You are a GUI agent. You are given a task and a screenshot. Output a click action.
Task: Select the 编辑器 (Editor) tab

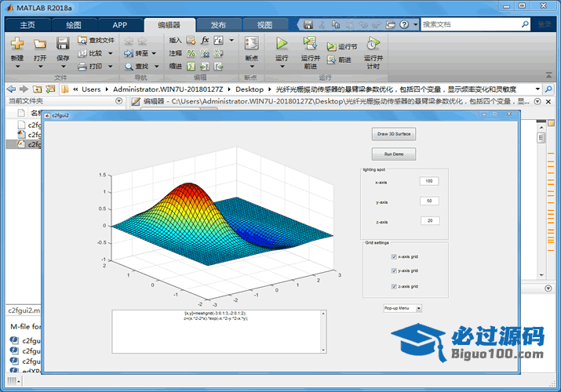tap(169, 25)
